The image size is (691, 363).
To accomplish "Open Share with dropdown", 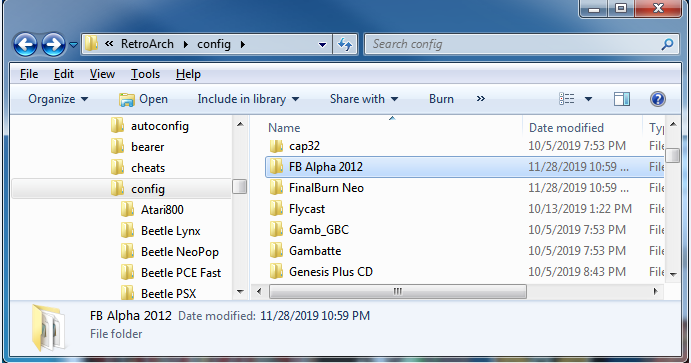I will pos(364,99).
